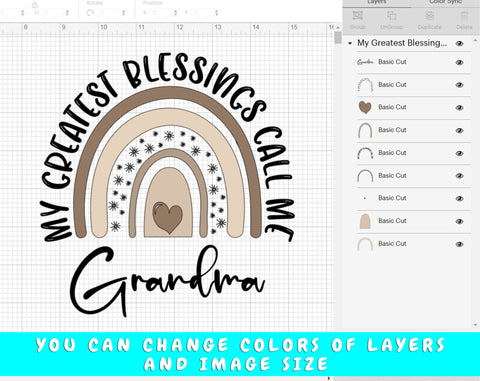Hide the lightest beige arch layer
The image size is (480, 381).
pyautogui.click(x=460, y=244)
